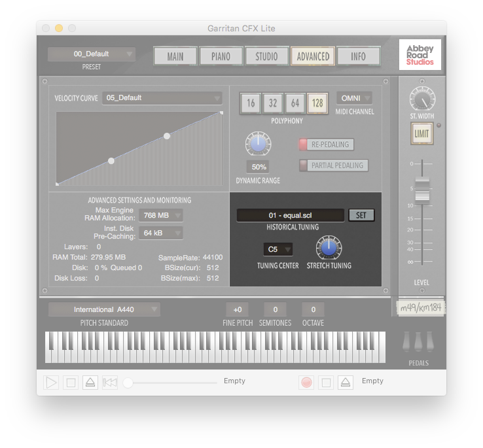Switch to the STUDIO tab
Viewport: 483px width, 448px height.
pos(266,56)
